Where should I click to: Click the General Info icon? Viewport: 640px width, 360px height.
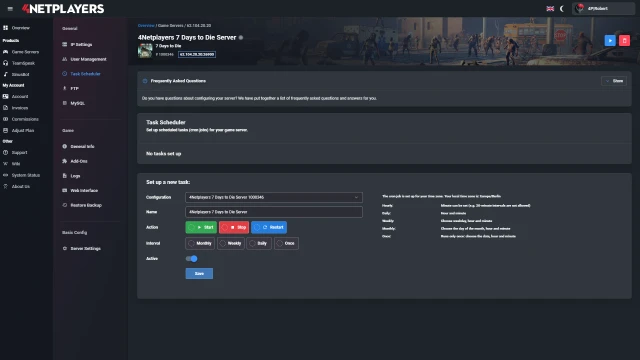[x=64, y=146]
